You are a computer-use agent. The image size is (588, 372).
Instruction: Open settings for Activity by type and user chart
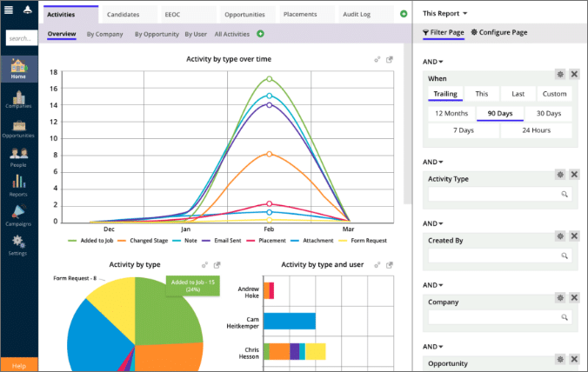(x=378, y=265)
